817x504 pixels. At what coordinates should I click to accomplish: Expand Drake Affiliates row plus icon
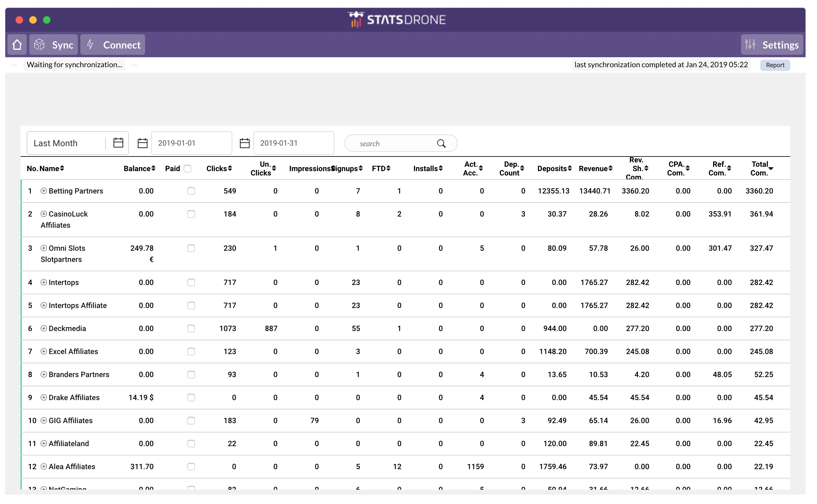coord(44,398)
